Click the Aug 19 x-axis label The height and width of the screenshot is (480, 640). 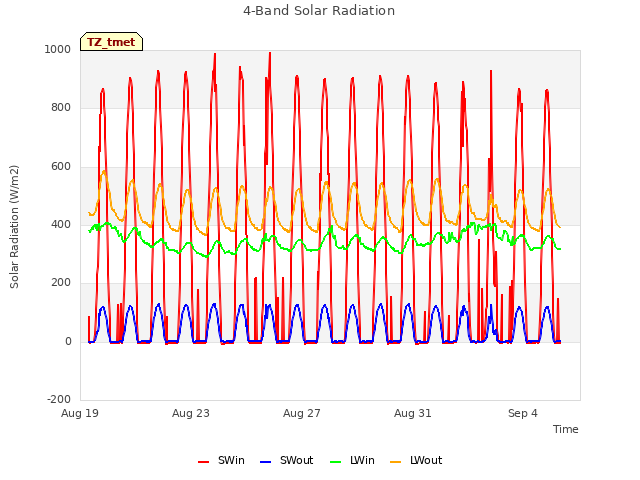(80, 413)
